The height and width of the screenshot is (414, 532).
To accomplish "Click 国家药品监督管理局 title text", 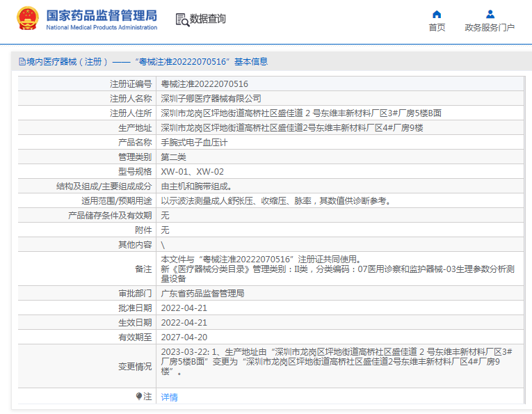I will click(102, 15).
